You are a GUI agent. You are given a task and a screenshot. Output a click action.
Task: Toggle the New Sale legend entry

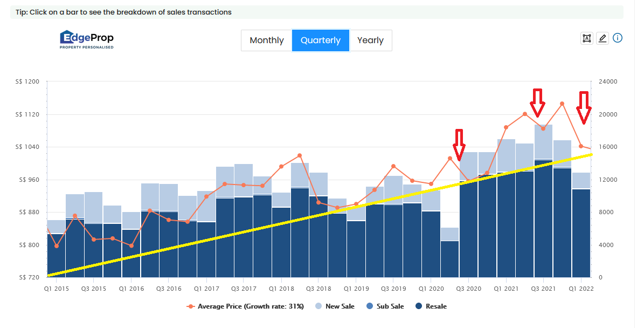(x=335, y=306)
